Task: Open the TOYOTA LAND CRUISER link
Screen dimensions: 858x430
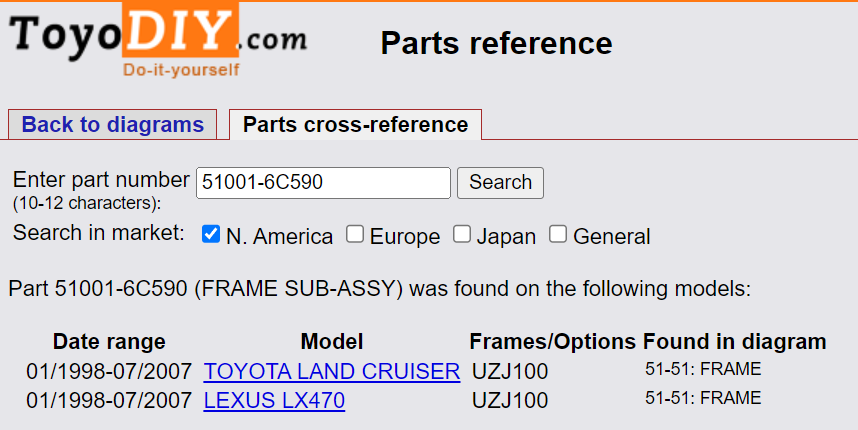Action: (332, 372)
